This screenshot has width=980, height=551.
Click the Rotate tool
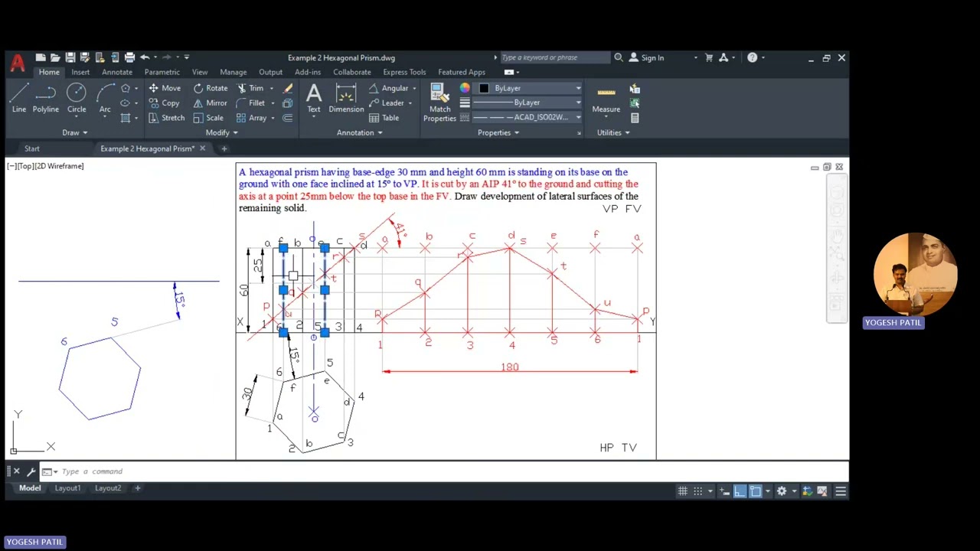(211, 88)
